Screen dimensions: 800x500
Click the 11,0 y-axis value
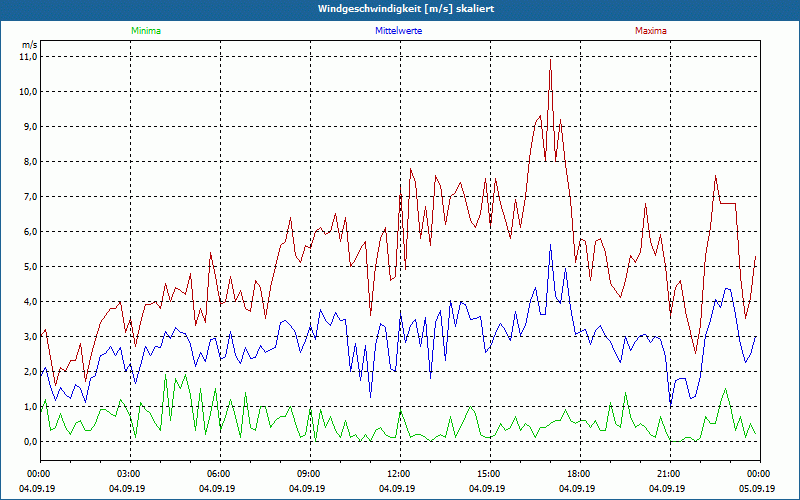tap(29, 57)
